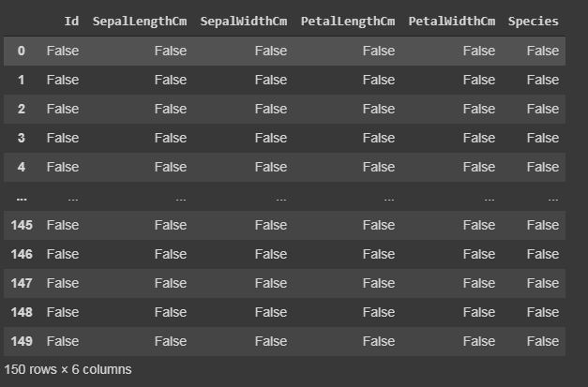Click the SepalLengthCm column header
The height and width of the screenshot is (387, 588).
(140, 22)
